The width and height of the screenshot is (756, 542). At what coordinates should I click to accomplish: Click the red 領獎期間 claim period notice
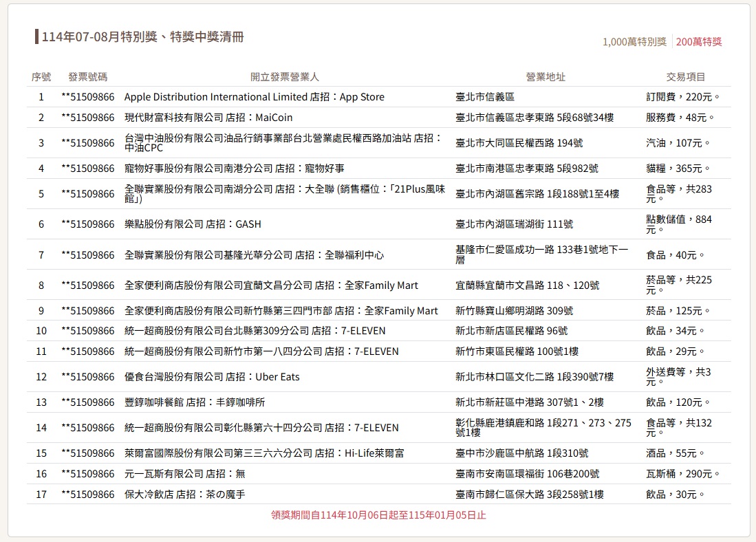tap(378, 515)
